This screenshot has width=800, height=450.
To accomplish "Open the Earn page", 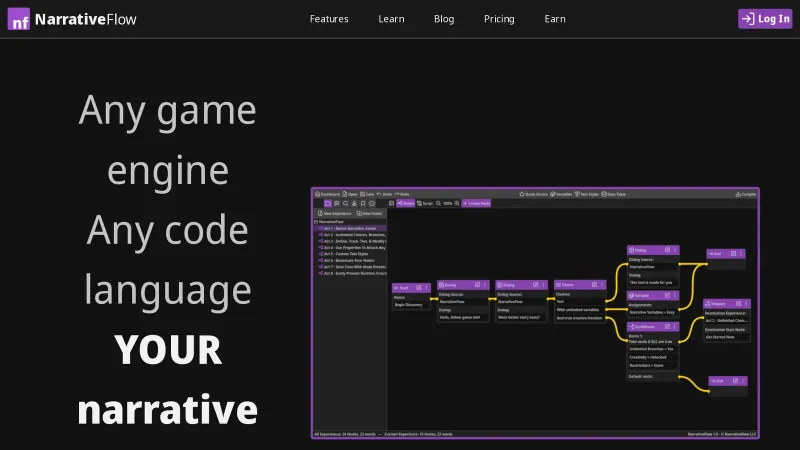I will click(x=555, y=19).
